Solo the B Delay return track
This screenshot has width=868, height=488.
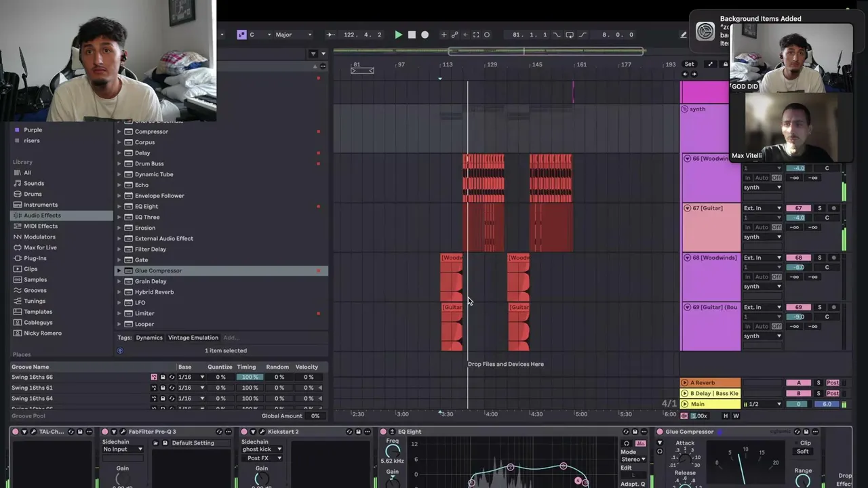pos(819,394)
